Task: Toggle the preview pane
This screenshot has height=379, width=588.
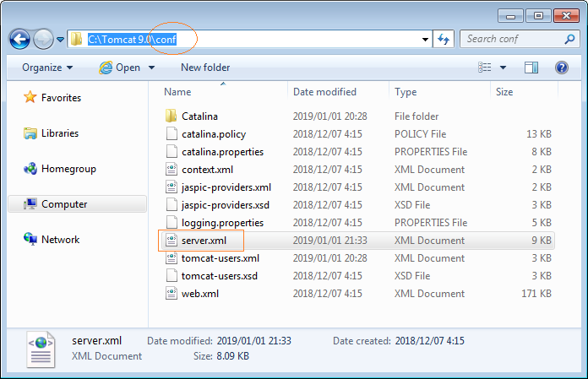Action: [531, 68]
